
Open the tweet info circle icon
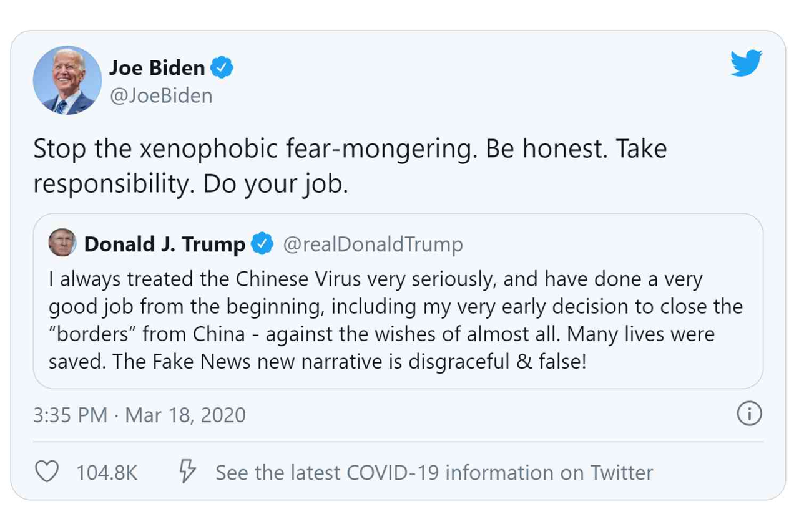coord(749,414)
